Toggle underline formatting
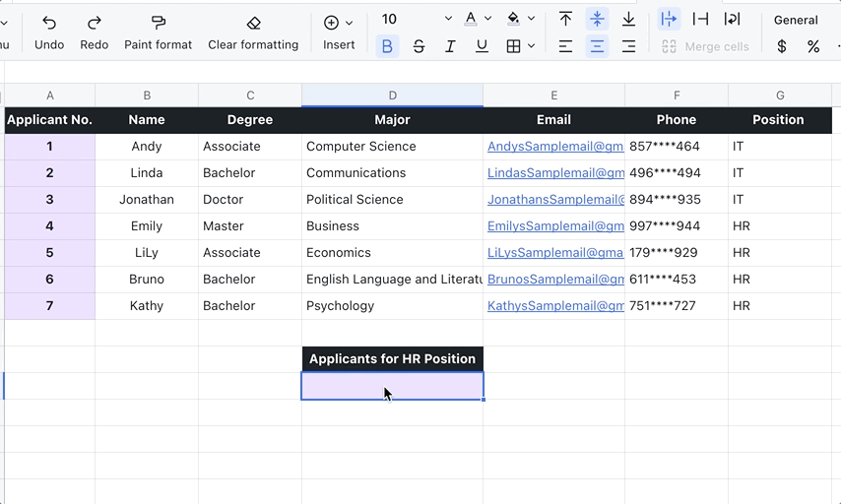Screen dimensions: 841x504 coord(482,46)
